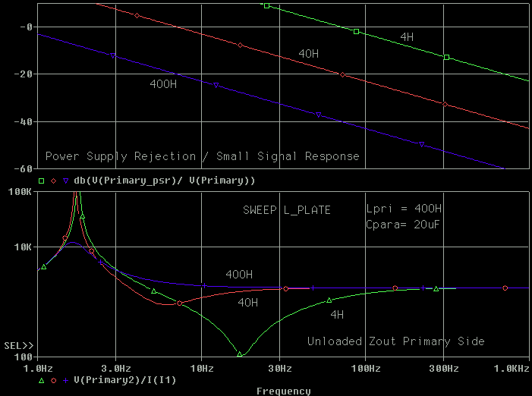The image size is (532, 396).
Task: Click the Frequency x-axis title
Action: 283,391
